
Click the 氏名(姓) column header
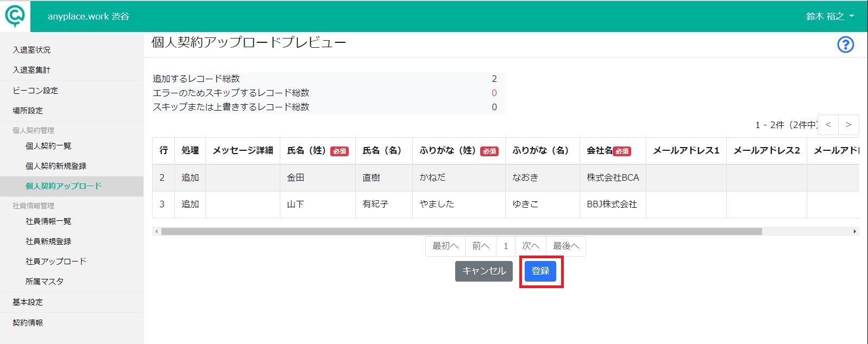point(318,151)
